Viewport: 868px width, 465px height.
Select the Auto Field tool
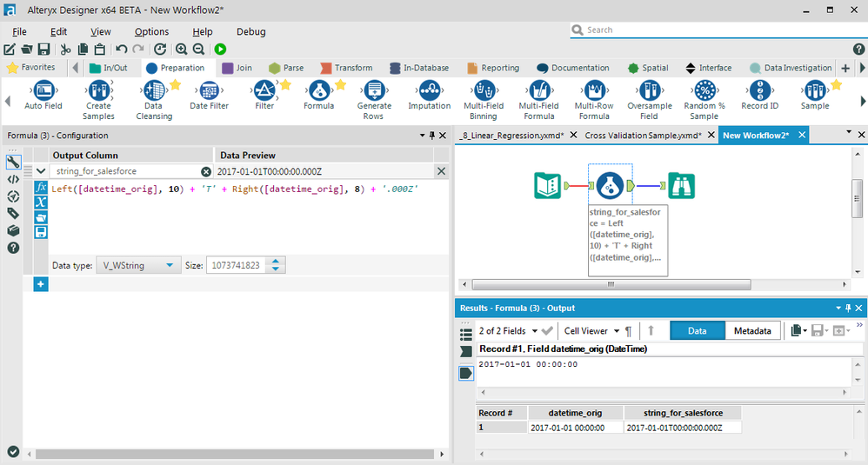tap(43, 95)
